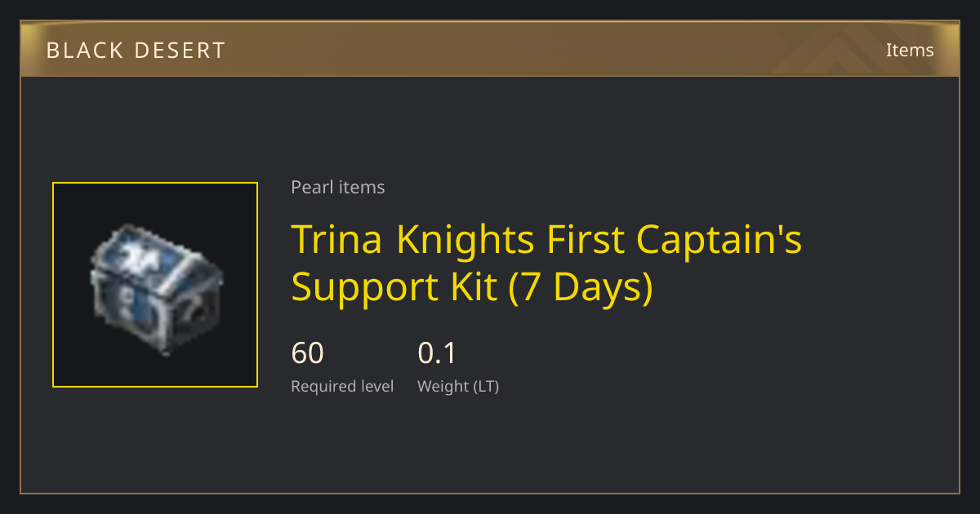
Task: Click the yellow frame around item thumbnail
Action: pyautogui.click(x=155, y=184)
